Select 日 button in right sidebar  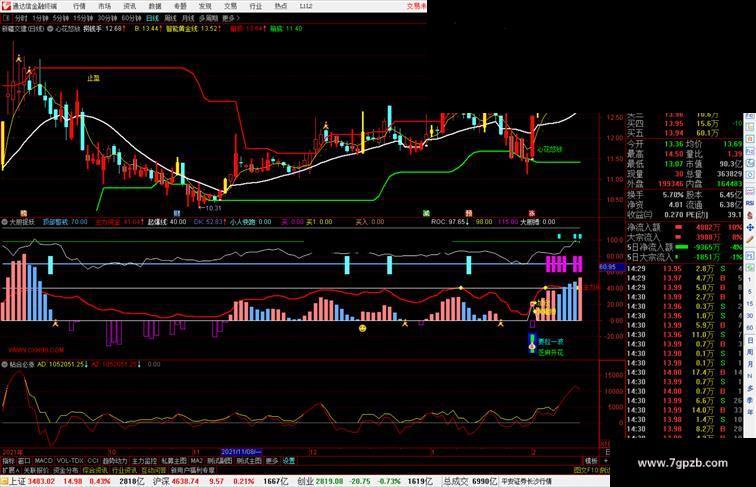point(750,342)
